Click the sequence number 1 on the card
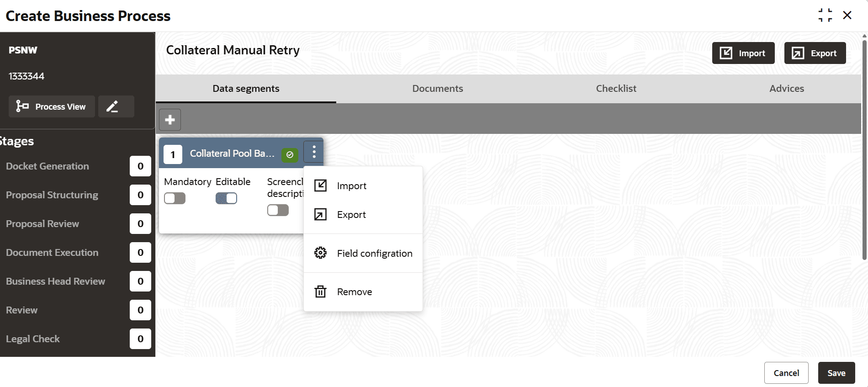 173,154
